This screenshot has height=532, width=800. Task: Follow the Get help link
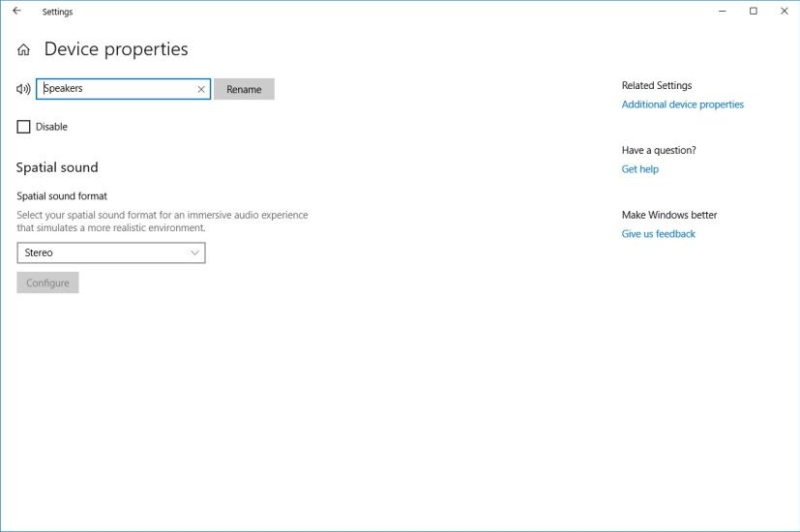639,169
